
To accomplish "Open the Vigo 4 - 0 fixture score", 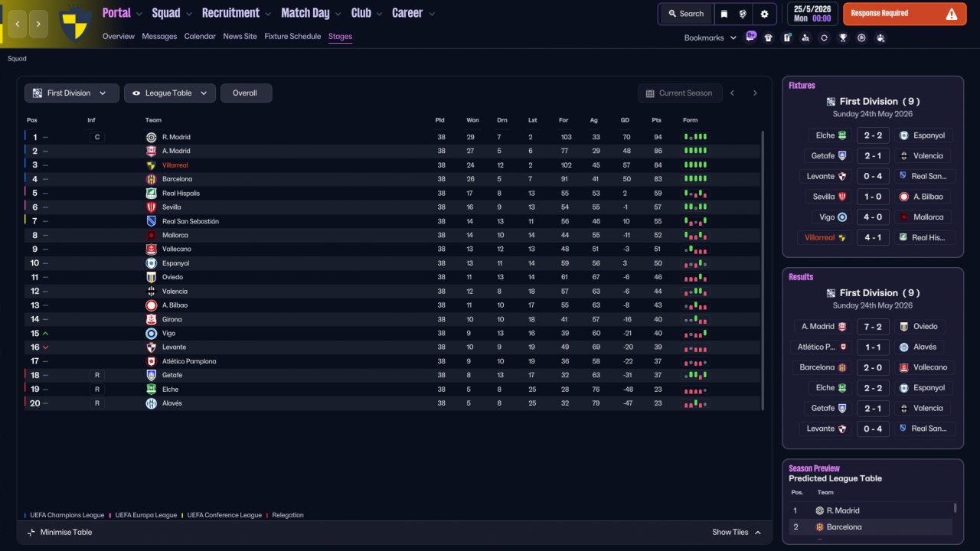I will pyautogui.click(x=873, y=217).
